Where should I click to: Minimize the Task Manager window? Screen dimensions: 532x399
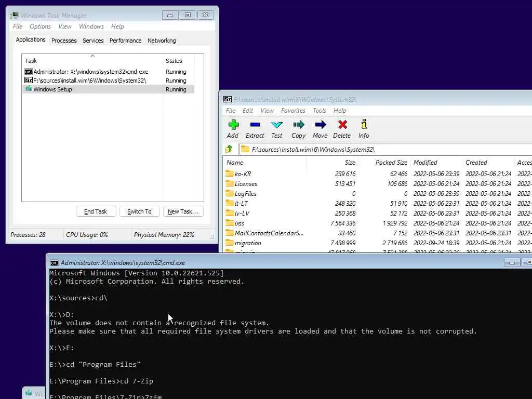(170, 15)
